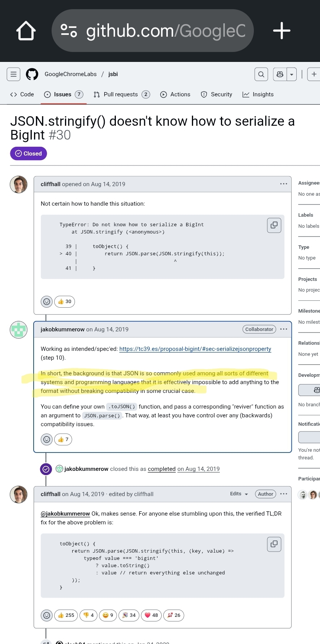Switch to the Security tab

216,94
